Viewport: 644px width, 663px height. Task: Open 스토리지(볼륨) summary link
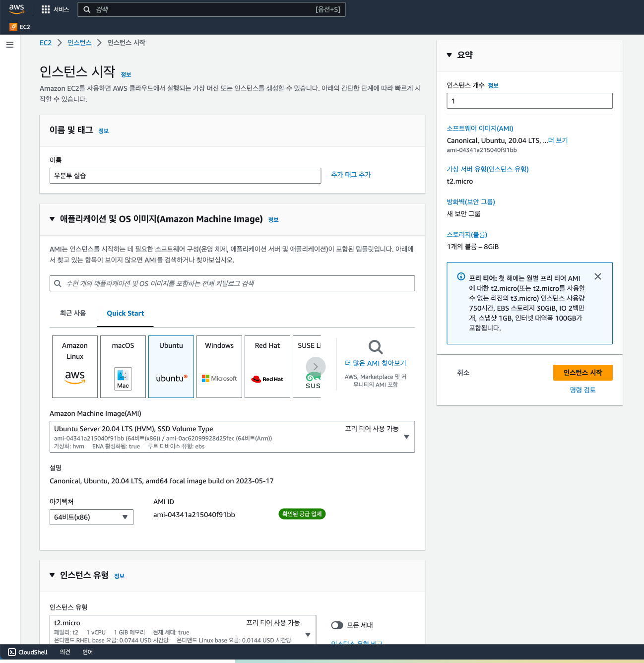pyautogui.click(x=467, y=235)
